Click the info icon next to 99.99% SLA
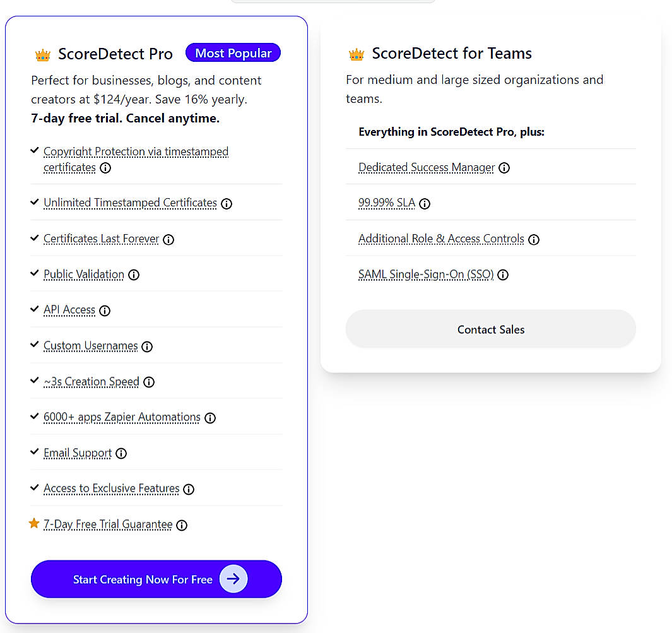Viewport: 672px width, 633px height. pos(425,204)
